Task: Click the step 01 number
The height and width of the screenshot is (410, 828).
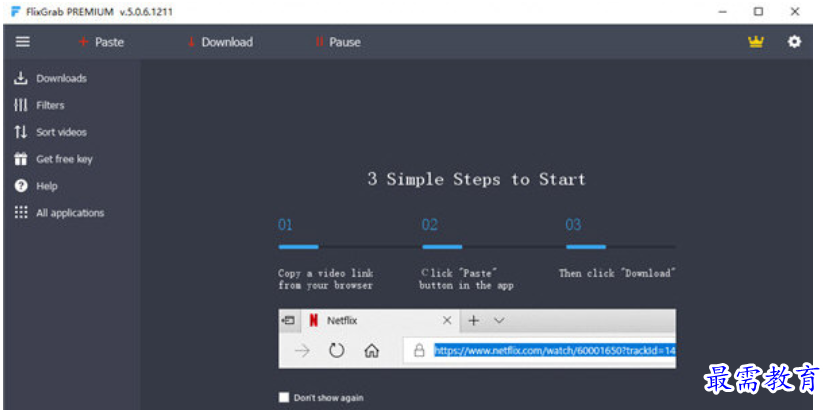Action: click(285, 225)
